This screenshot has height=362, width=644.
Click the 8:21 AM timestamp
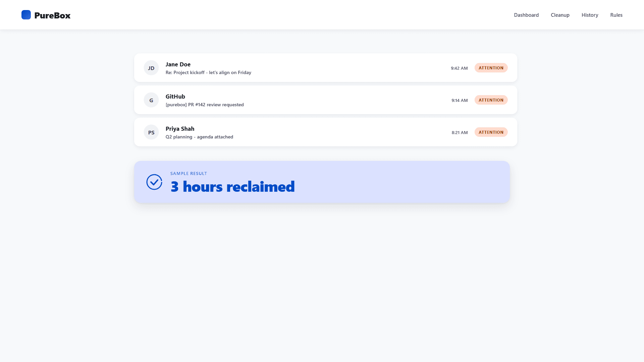coord(460,132)
